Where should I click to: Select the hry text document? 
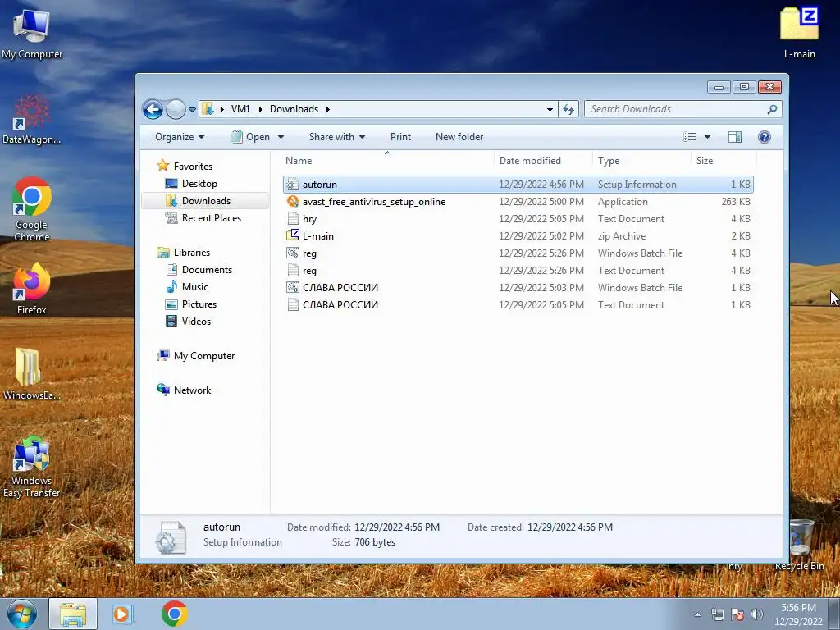[x=518, y=219]
